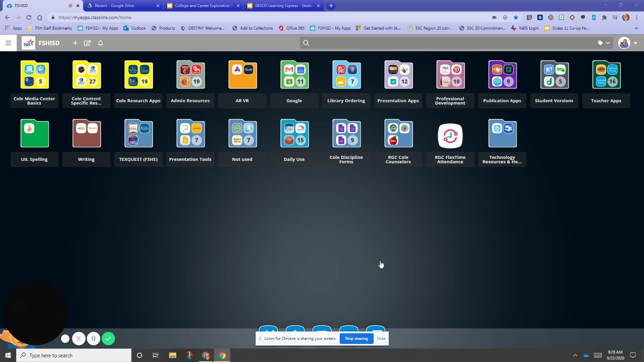Click the plus icon to add apps
Viewport: 644px width, 362px height.
click(75, 43)
